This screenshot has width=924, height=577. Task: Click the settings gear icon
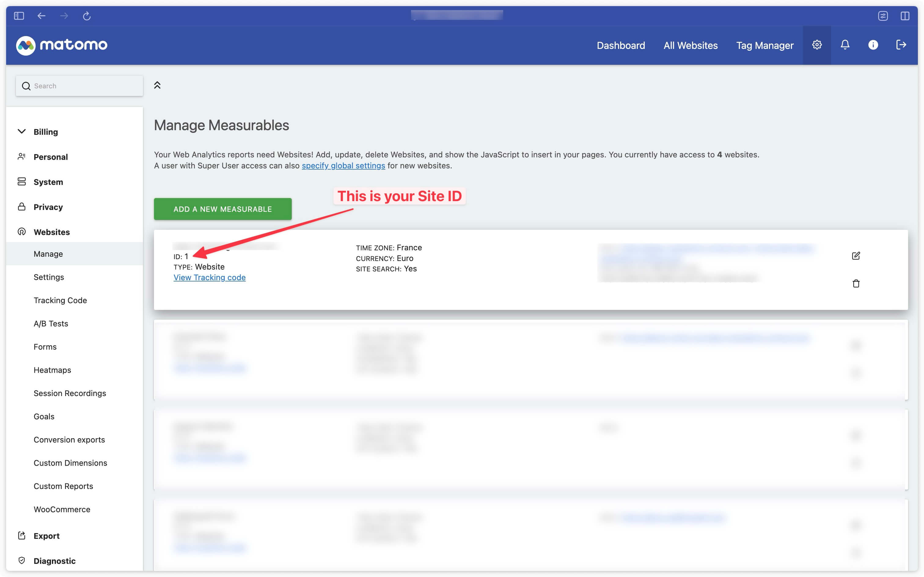click(816, 45)
